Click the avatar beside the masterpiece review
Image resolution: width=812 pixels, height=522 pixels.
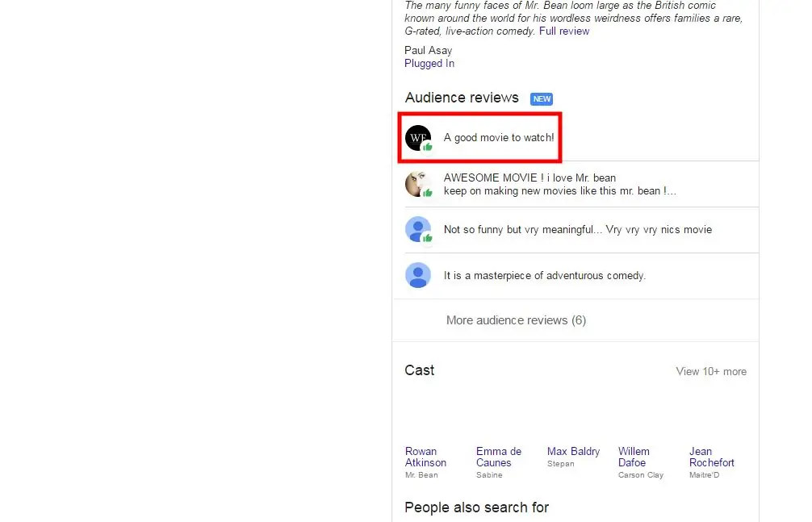click(418, 275)
